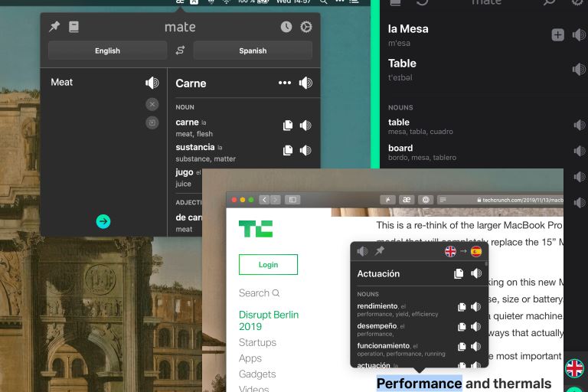Screen dimensions: 588x392
Task: Add la Mesa to phrasebook with plus
Action: tap(557, 35)
